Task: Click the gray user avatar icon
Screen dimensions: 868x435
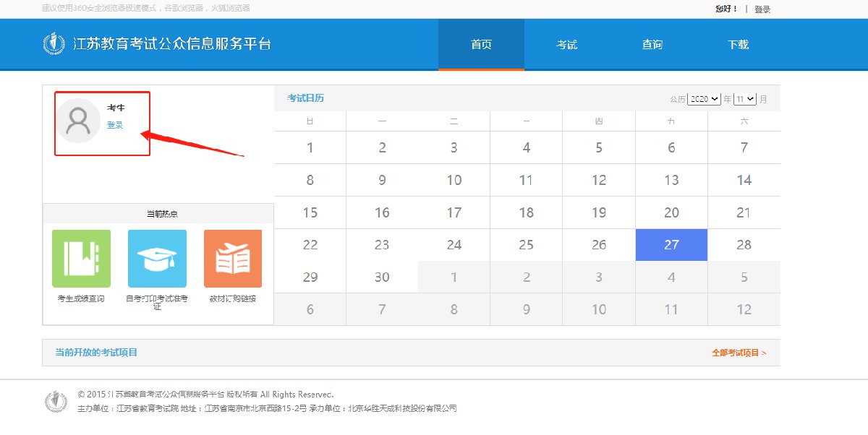Action: 78,121
